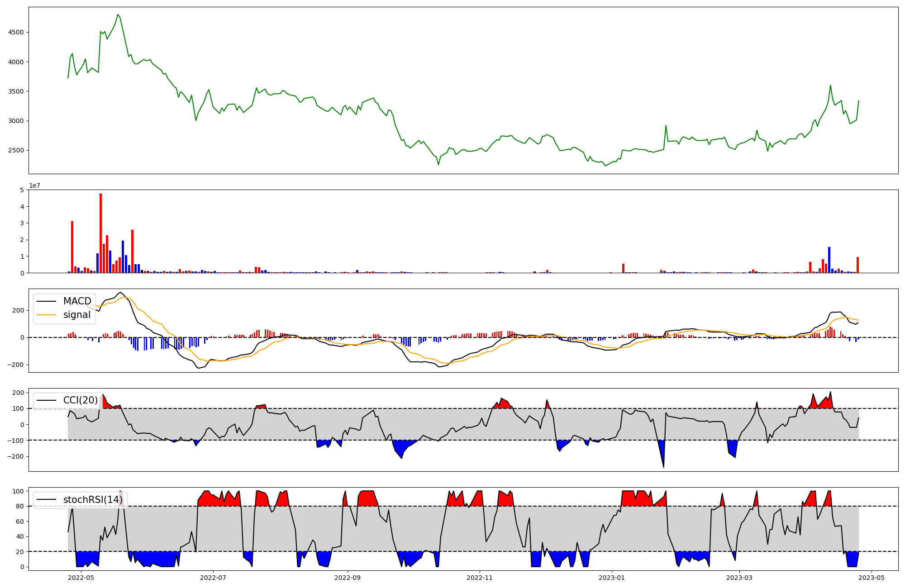This screenshot has width=905, height=588.
Task: Click the 2022-07 date label
Action: [x=213, y=578]
